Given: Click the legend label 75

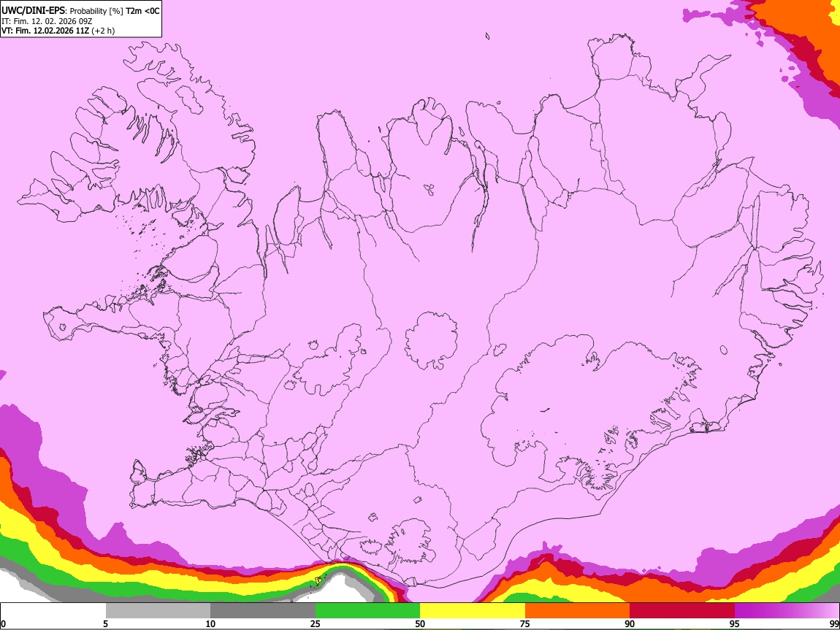Looking at the screenshot, I should [525, 623].
